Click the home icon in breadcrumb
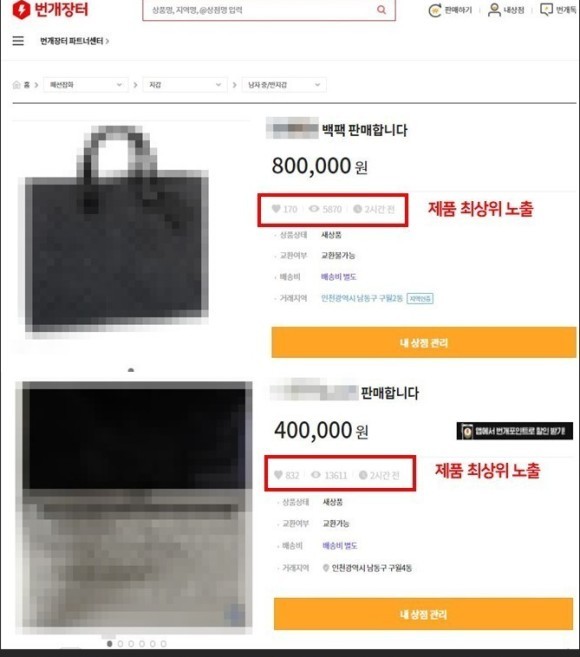 16,85
